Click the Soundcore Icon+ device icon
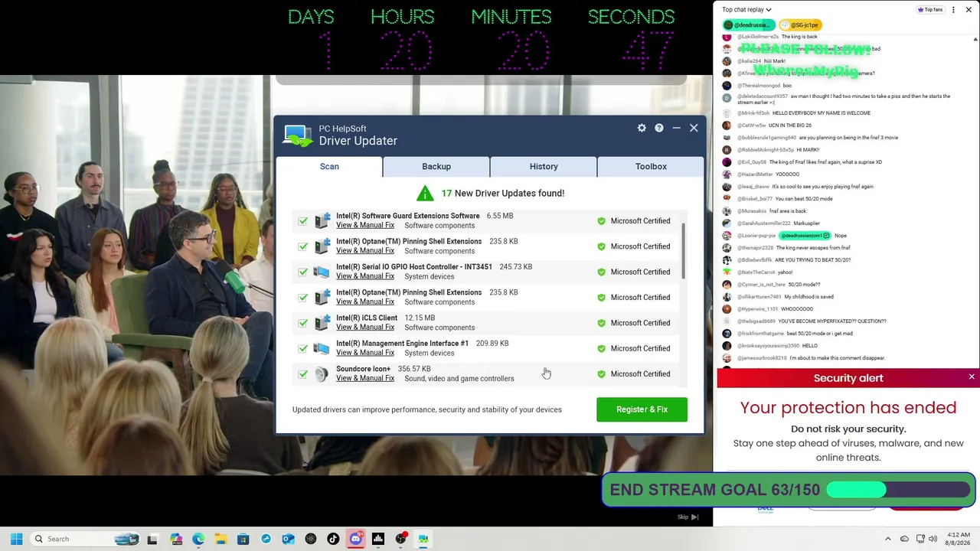This screenshot has height=551, width=980. pyautogui.click(x=322, y=373)
